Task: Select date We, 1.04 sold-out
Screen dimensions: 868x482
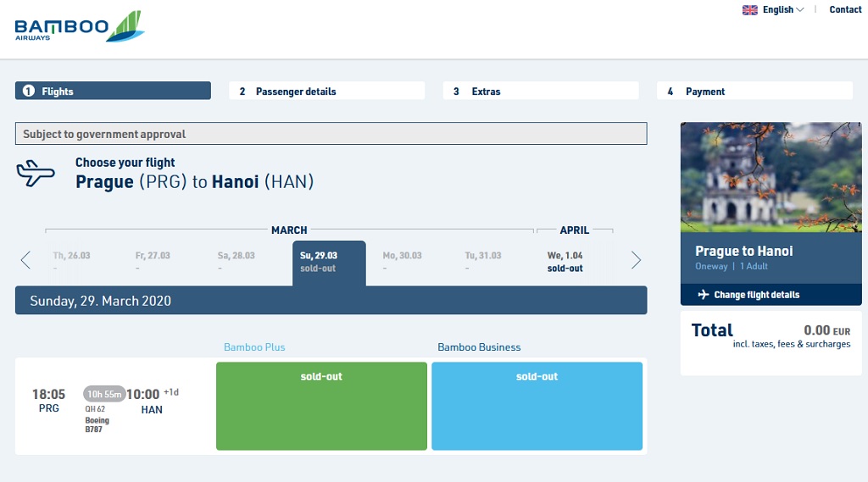Action: [565, 262]
